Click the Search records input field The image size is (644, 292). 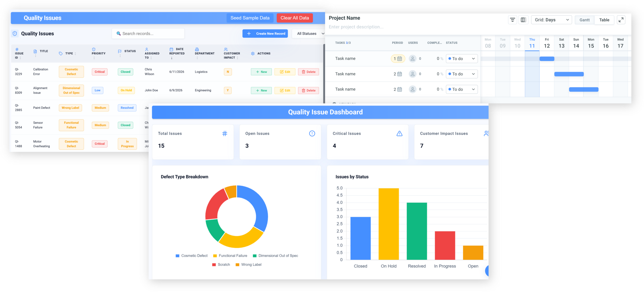pyautogui.click(x=148, y=33)
